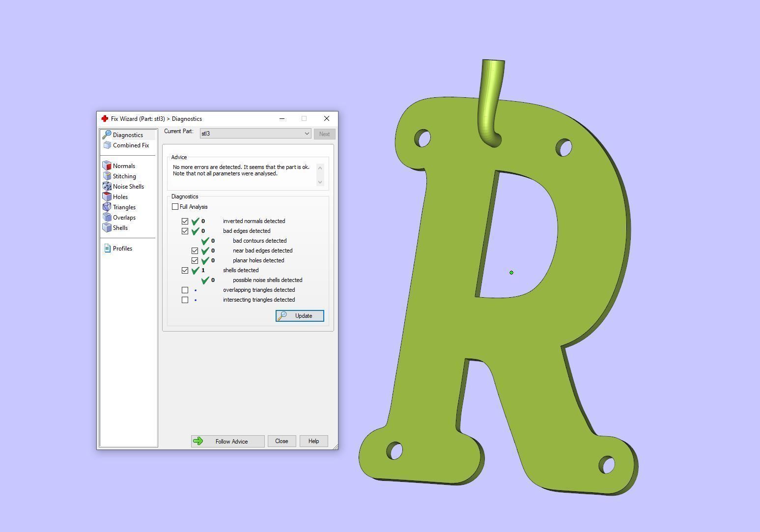Click the magnifier icon on Update button
The image size is (760, 532).
282,316
